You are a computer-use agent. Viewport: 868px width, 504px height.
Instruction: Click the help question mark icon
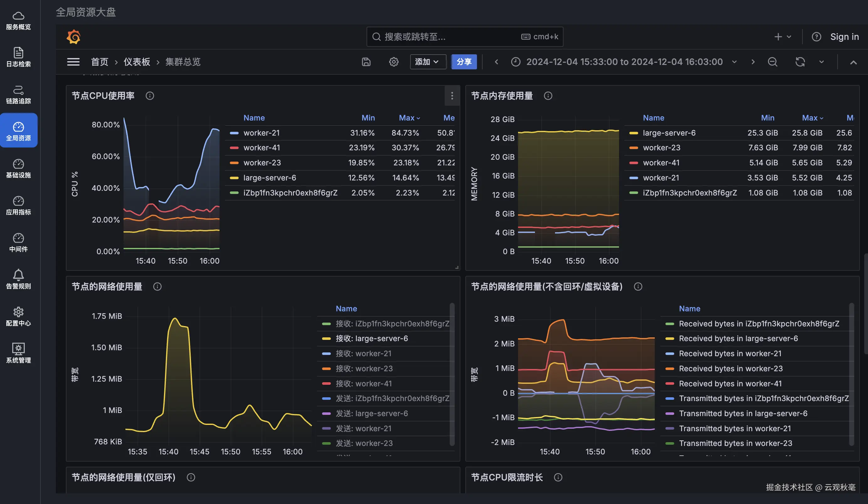816,37
